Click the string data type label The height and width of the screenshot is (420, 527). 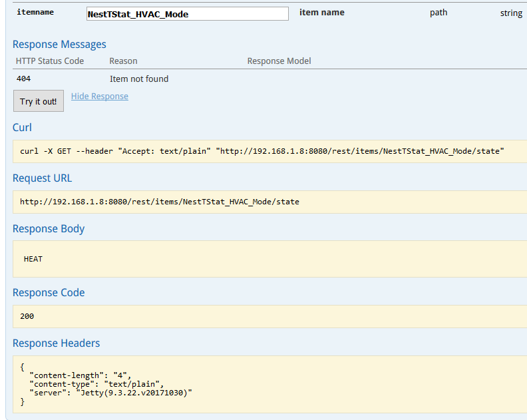pos(511,13)
